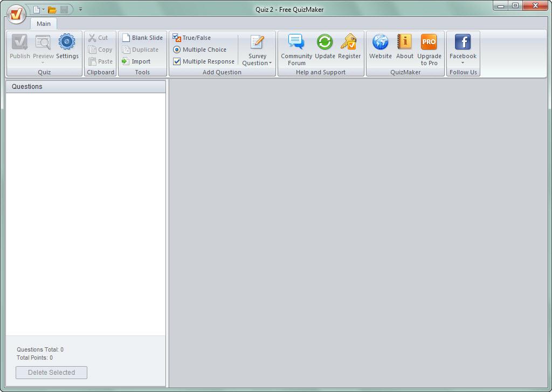Register the product with key icon
Screen dimensions: 552x392
click(x=349, y=47)
